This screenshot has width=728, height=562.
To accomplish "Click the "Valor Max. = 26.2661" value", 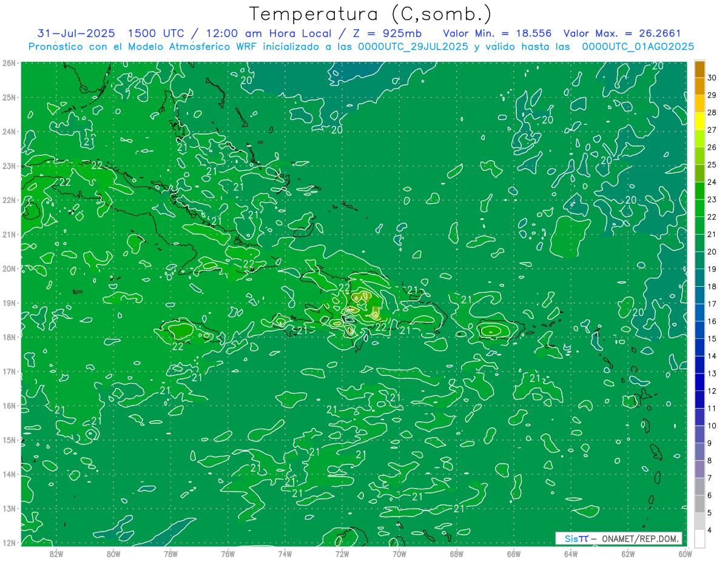I will coord(622,33).
